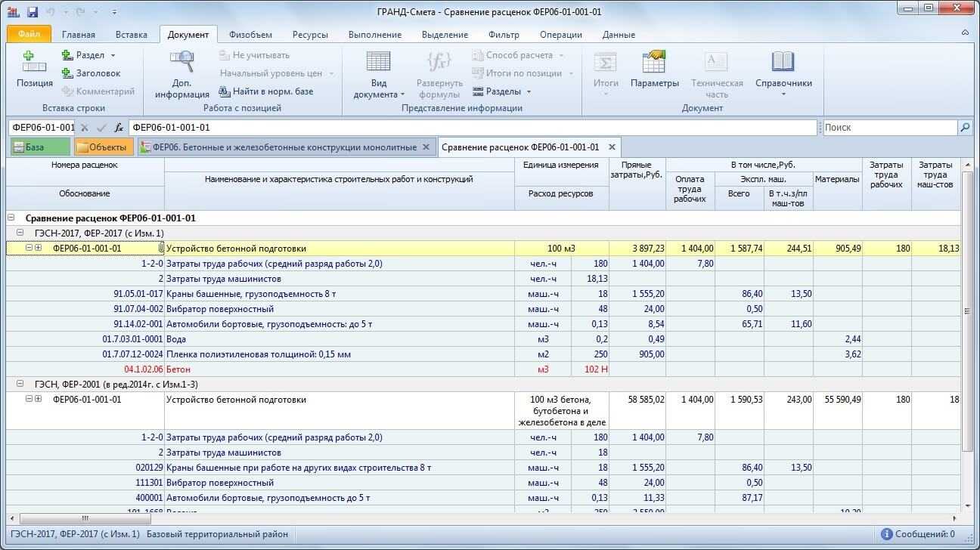Switch to the Операции ribbon tab
Image resolution: width=980 pixels, height=550 pixels.
pyautogui.click(x=561, y=35)
